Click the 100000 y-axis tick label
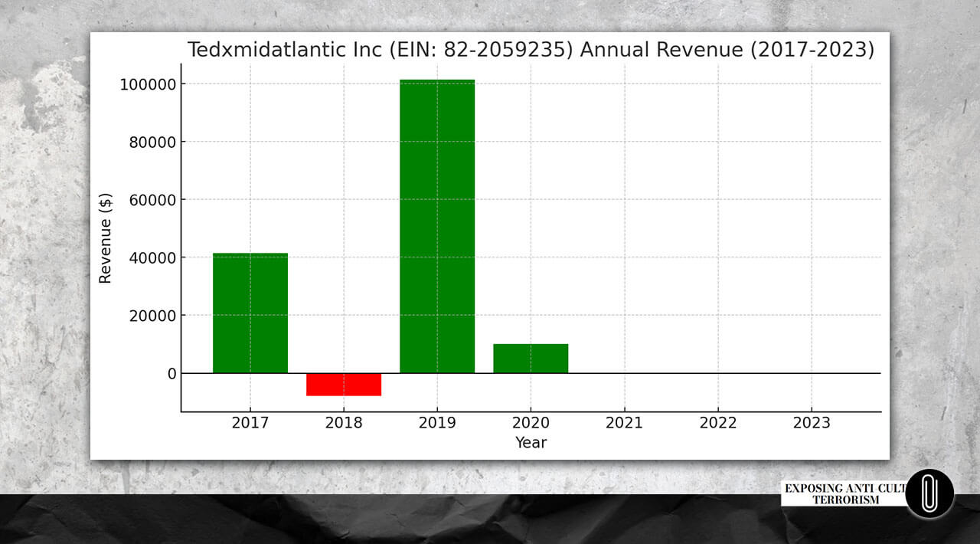This screenshot has width=980, height=544. pos(147,84)
